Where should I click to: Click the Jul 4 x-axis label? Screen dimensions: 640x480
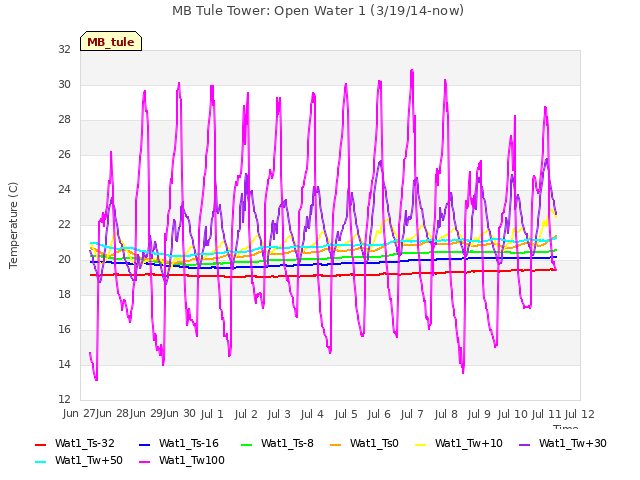[312, 414]
